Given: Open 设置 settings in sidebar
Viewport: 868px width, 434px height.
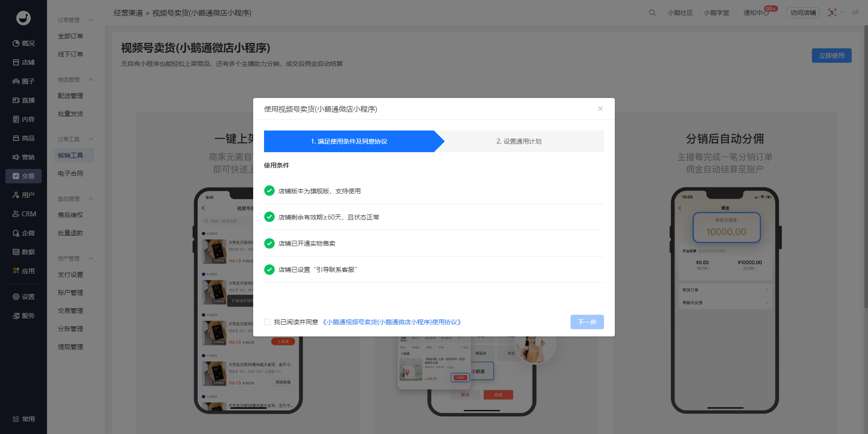Looking at the screenshot, I should 24,297.
